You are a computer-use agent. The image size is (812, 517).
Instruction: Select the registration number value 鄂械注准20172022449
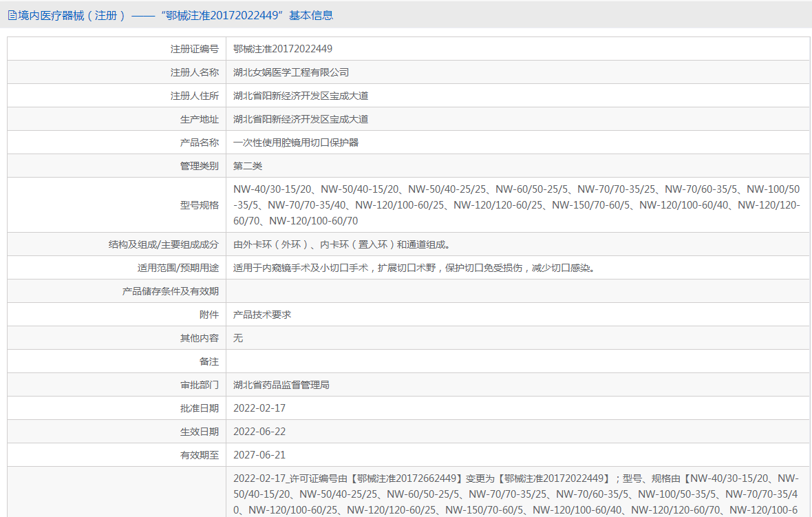click(x=283, y=49)
